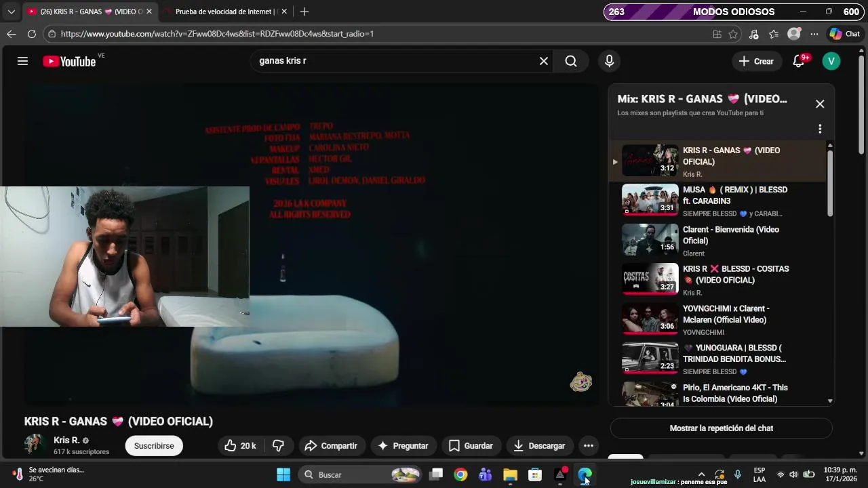Open Mix playlist three-dot options

[x=820, y=129]
